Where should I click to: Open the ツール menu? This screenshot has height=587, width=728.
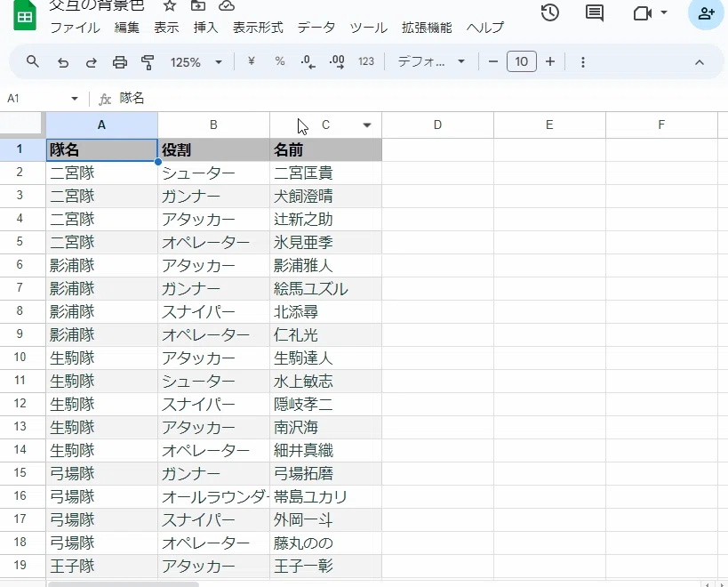tap(369, 28)
